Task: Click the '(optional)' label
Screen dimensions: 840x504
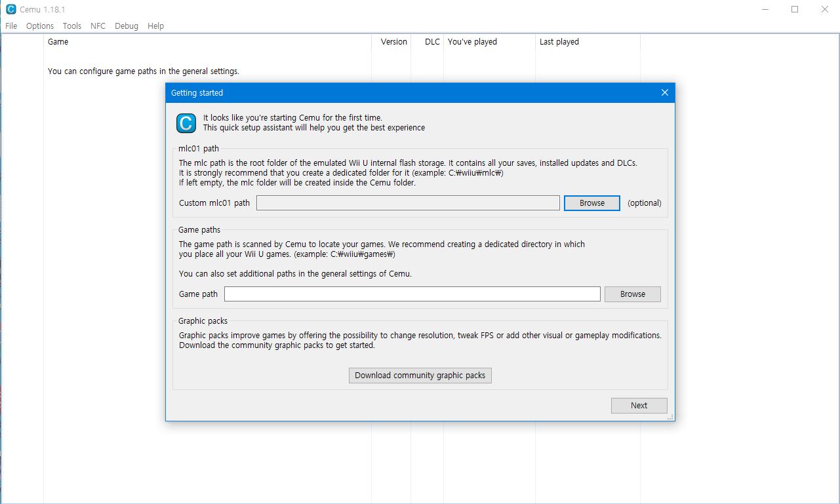Action: (x=645, y=203)
